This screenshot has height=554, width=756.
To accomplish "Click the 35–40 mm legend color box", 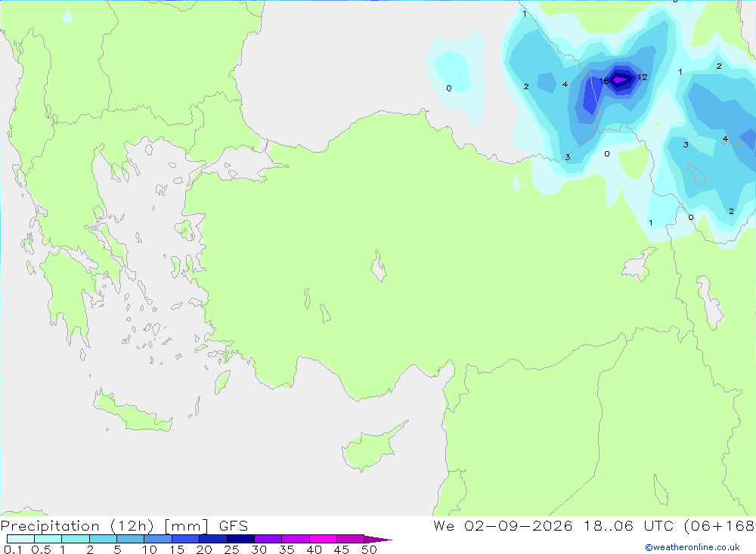I will click(295, 539).
